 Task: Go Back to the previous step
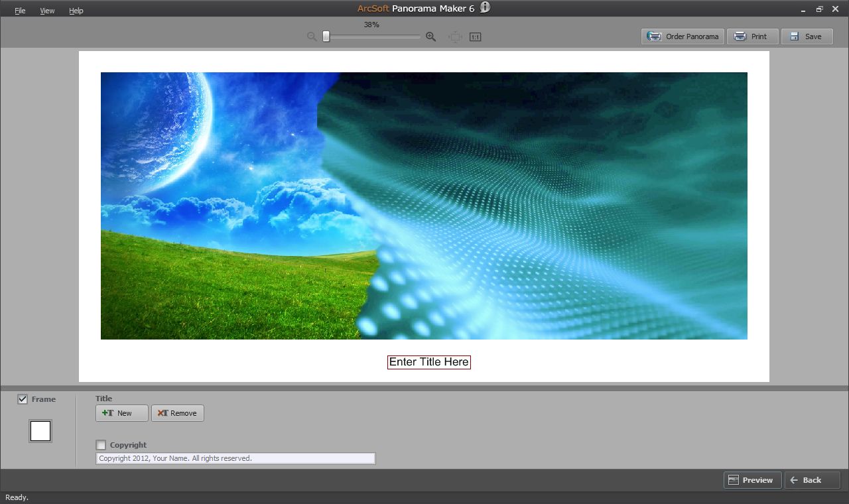(x=812, y=480)
